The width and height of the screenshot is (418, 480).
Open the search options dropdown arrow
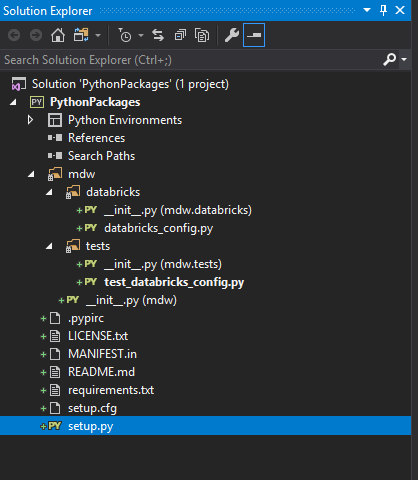pyautogui.click(x=404, y=60)
